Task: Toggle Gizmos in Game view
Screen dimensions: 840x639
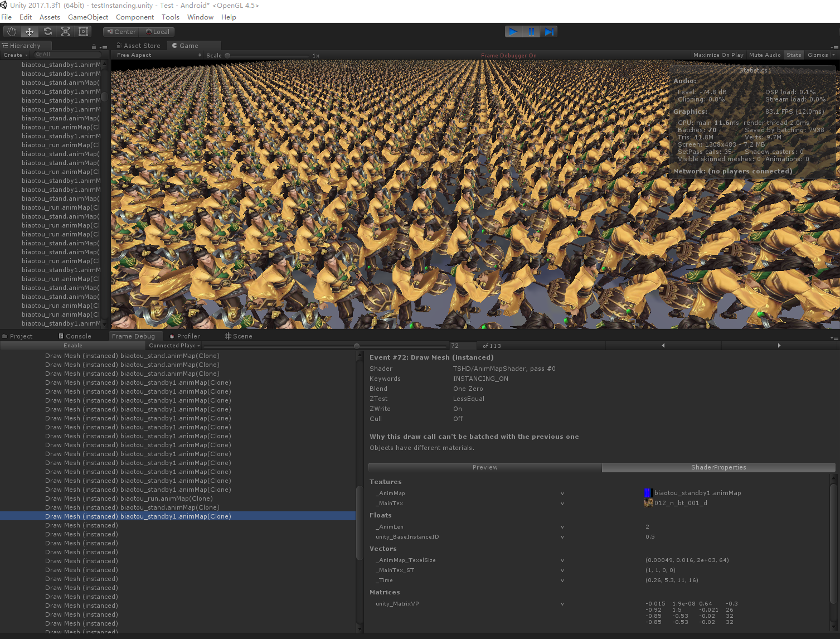Action: point(818,55)
